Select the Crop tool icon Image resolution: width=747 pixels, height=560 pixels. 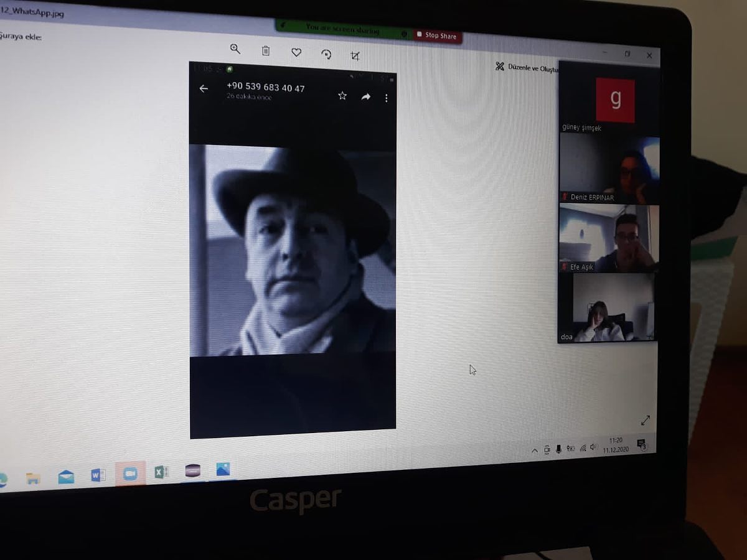pos(355,56)
